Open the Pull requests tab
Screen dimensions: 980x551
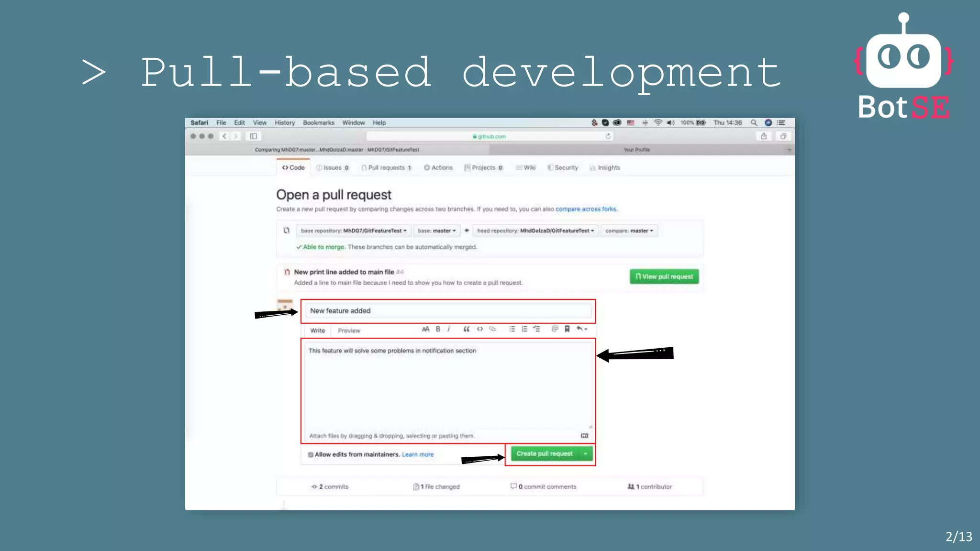[387, 168]
